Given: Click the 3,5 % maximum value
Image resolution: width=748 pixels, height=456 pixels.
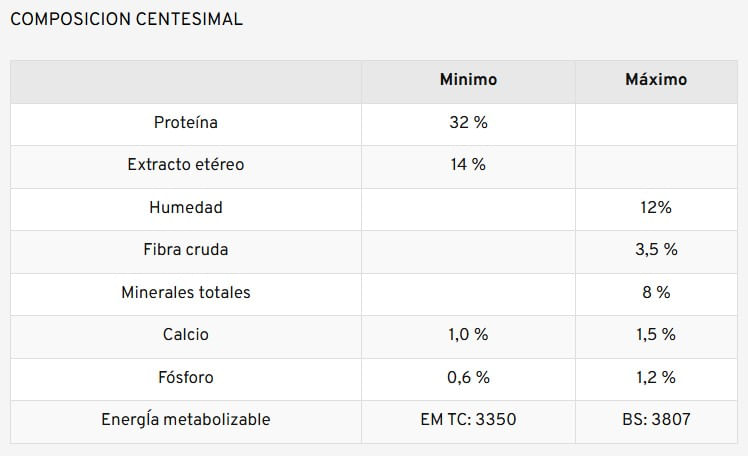Looking at the screenshot, I should 656,250.
